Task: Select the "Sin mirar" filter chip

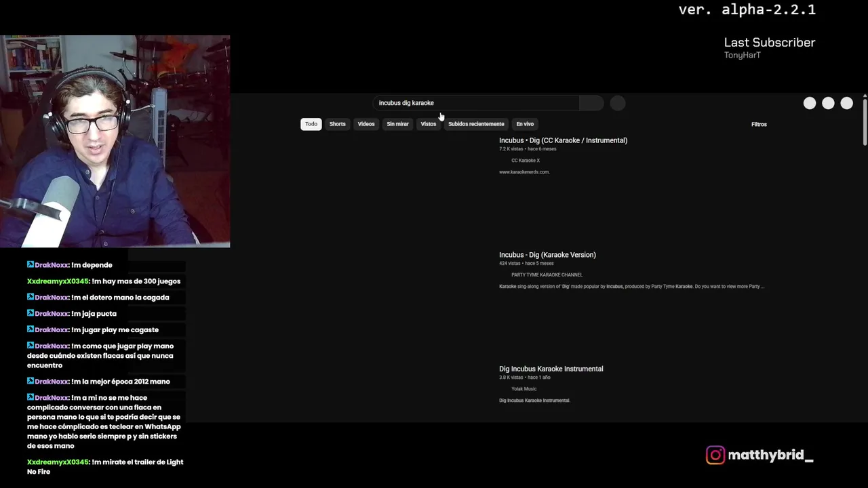Action: 398,124
